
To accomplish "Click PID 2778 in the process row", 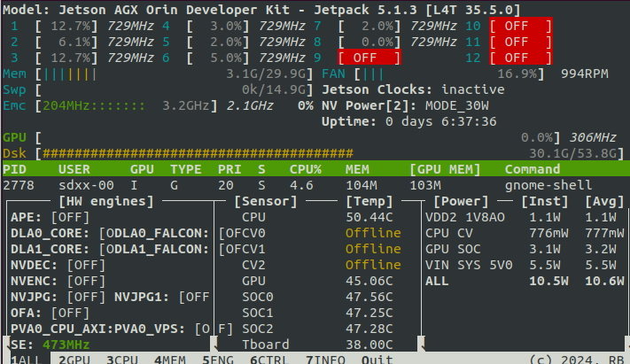I will 19,185.
